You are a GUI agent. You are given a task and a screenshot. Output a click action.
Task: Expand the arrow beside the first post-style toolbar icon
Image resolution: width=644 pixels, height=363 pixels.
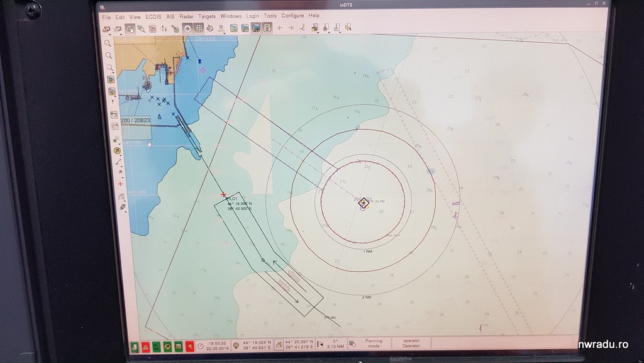pyautogui.click(x=318, y=32)
